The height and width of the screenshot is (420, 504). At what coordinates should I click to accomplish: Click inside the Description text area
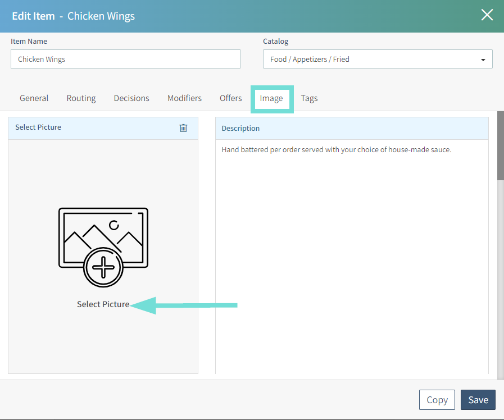352,253
